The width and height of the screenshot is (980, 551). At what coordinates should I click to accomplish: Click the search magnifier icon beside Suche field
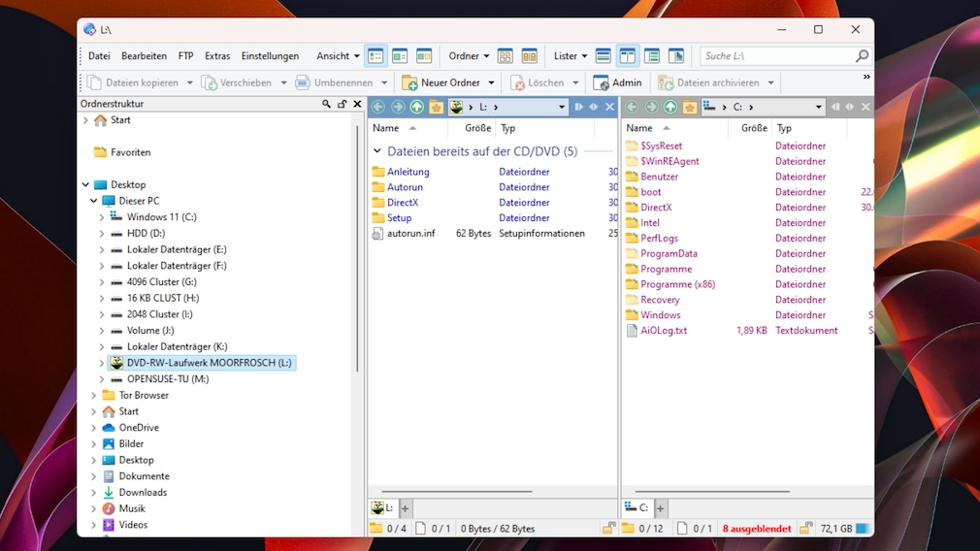[x=862, y=56]
